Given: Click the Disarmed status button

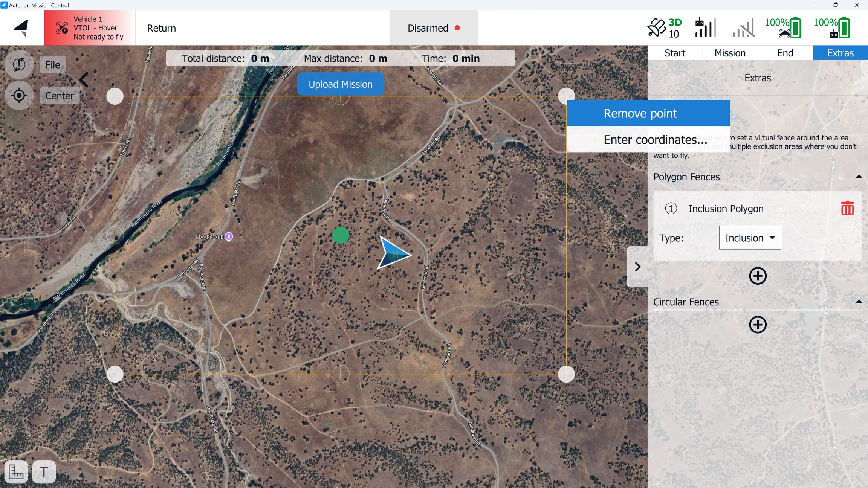Looking at the screenshot, I should tap(434, 28).
